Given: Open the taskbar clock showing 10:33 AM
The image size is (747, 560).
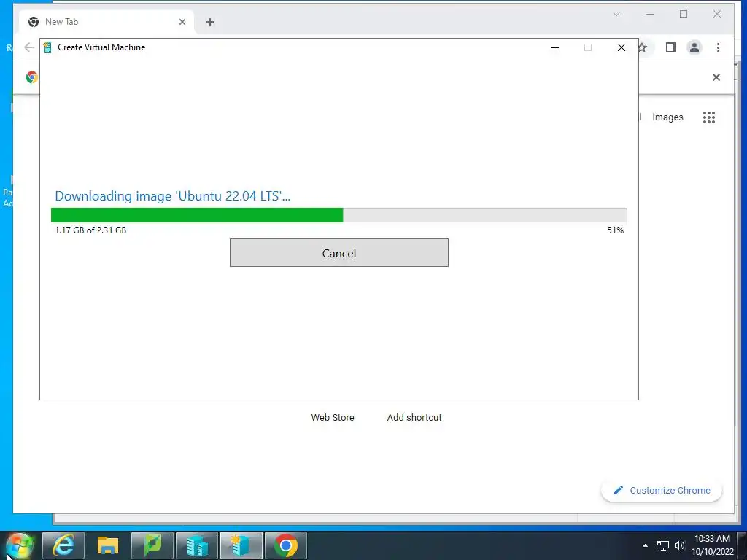Looking at the screenshot, I should pos(712,545).
